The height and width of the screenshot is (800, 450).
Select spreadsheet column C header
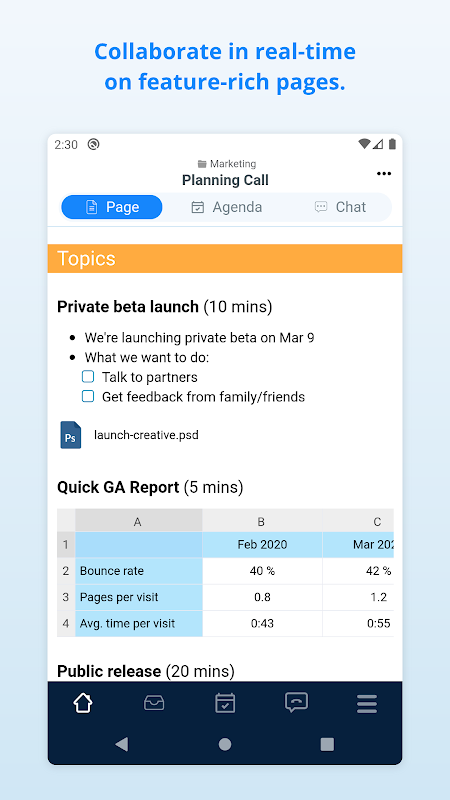358,520
